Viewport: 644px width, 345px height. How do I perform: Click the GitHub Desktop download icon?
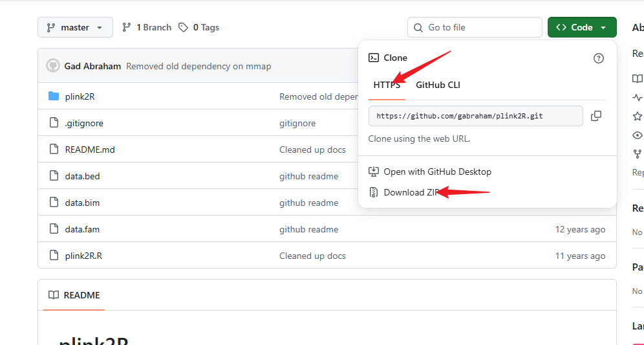click(373, 172)
